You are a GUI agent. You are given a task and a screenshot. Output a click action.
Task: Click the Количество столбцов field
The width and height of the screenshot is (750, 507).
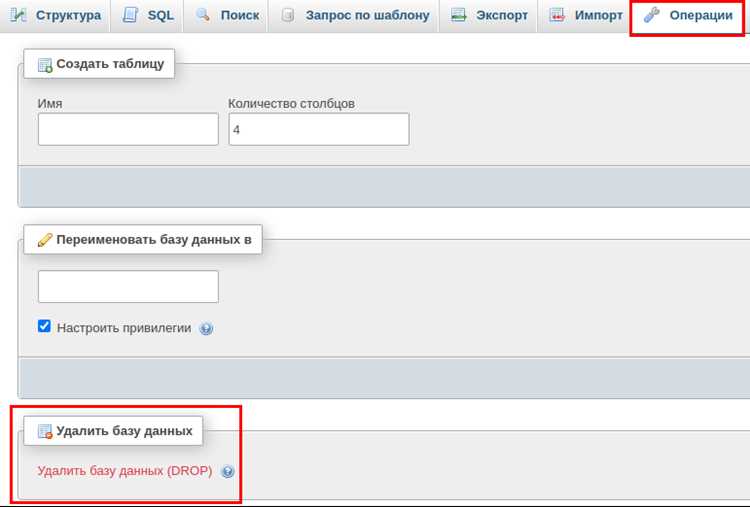(x=319, y=129)
